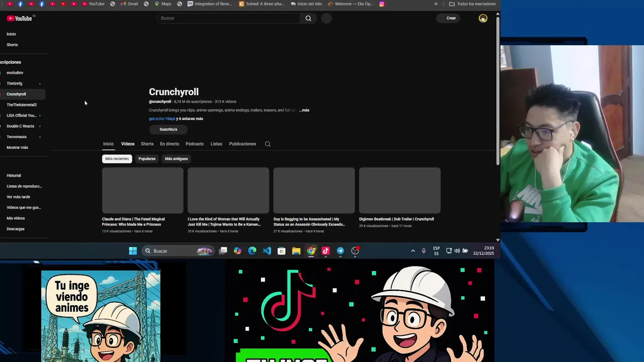Open the 'TheGrefg' subscription

(x=15, y=83)
